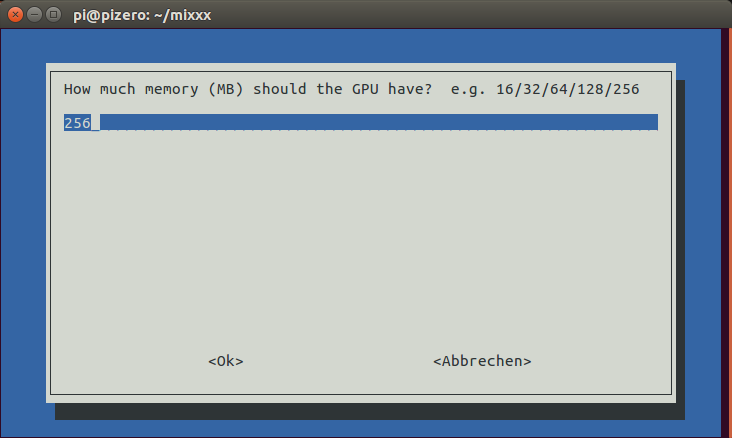The width and height of the screenshot is (732, 438).
Task: Place the cursor after 256 in the field
Action: pos(95,123)
